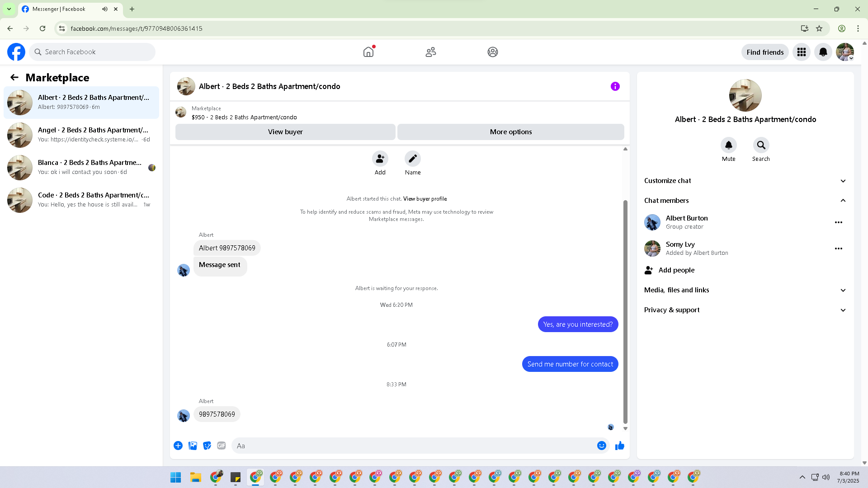Viewport: 868px width, 488px height.
Task: Click the GIF picker icon
Action: (x=221, y=446)
